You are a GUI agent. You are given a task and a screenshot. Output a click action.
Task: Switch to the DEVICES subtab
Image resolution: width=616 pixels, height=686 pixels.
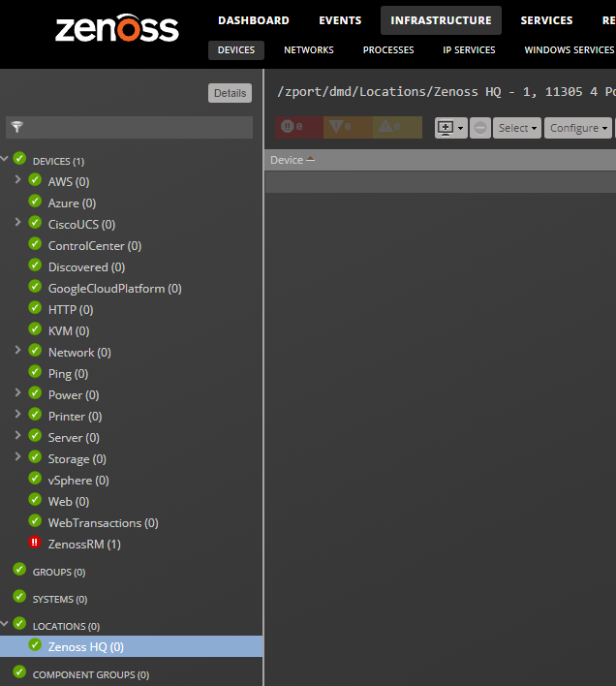click(x=236, y=50)
